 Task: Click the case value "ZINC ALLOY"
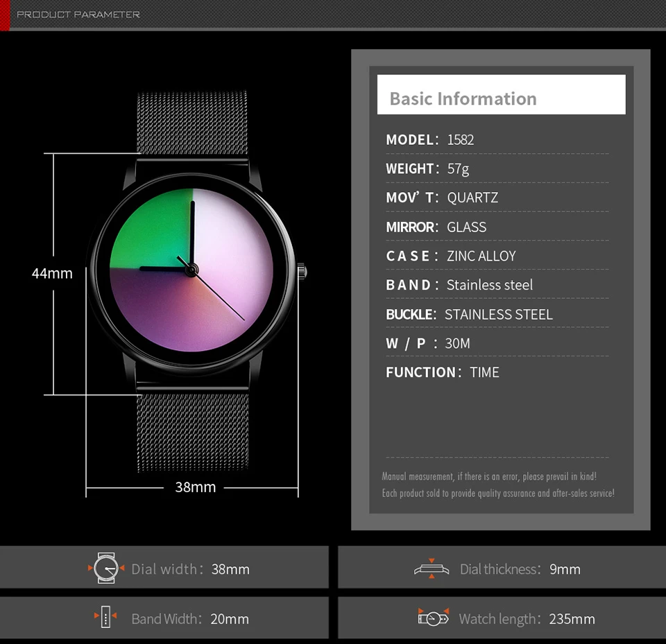tap(481, 256)
